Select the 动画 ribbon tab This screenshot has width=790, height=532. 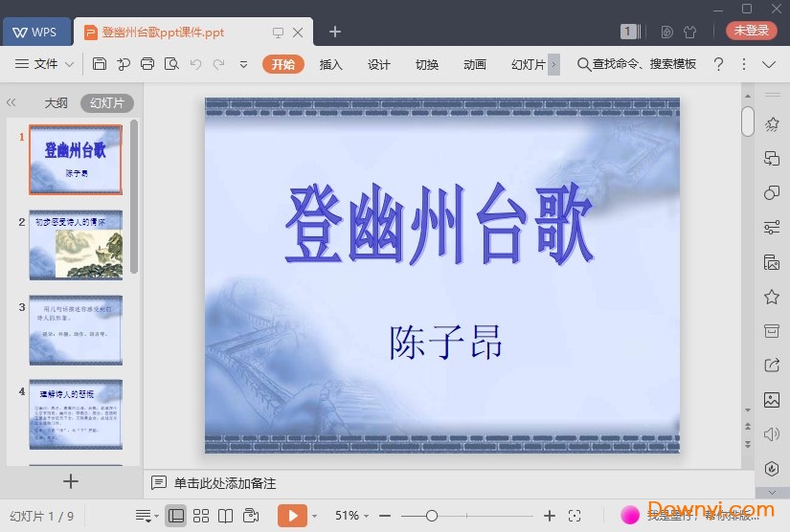point(475,64)
